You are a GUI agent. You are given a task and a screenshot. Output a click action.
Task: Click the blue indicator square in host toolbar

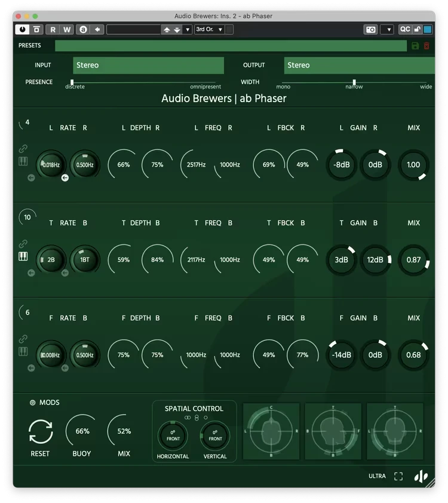(x=428, y=29)
